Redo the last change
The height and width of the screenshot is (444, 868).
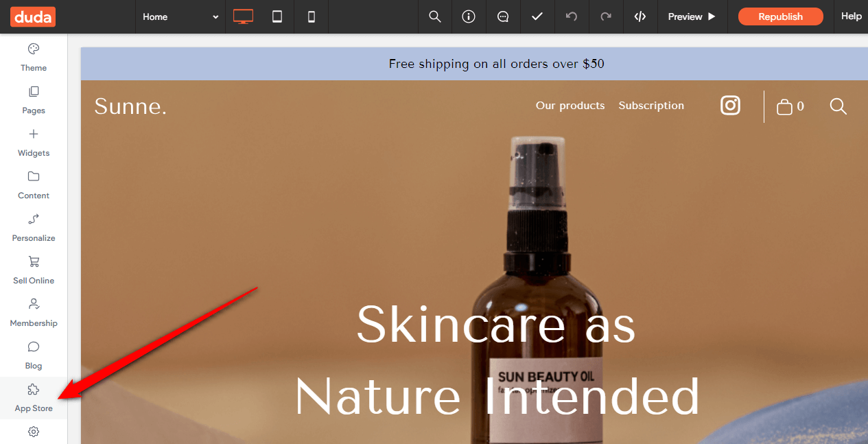click(x=606, y=16)
